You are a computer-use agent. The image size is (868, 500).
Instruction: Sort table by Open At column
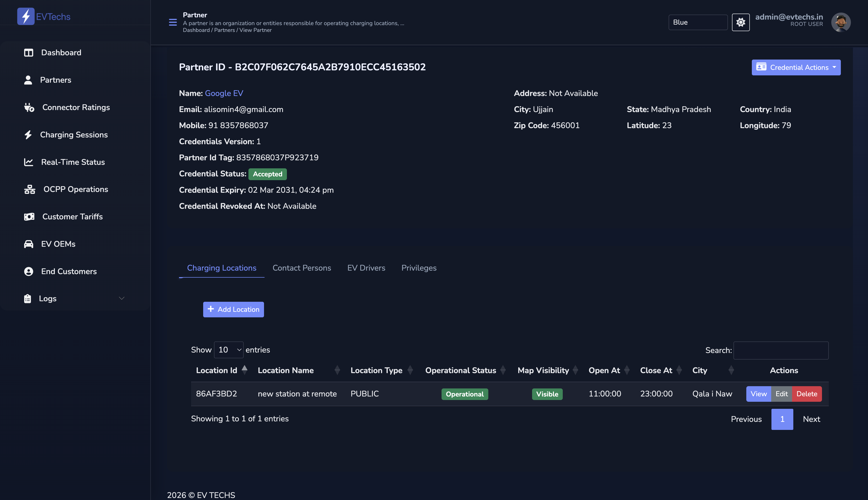coord(604,370)
